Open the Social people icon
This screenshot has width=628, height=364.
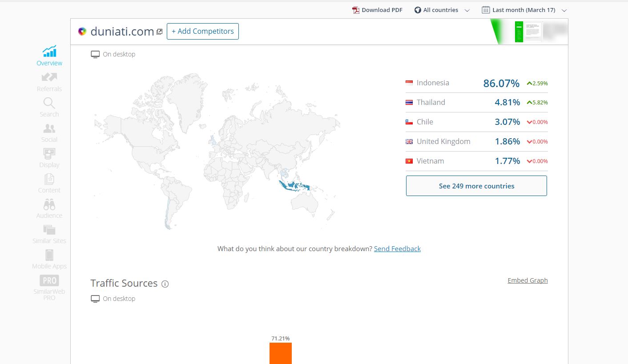tap(49, 128)
